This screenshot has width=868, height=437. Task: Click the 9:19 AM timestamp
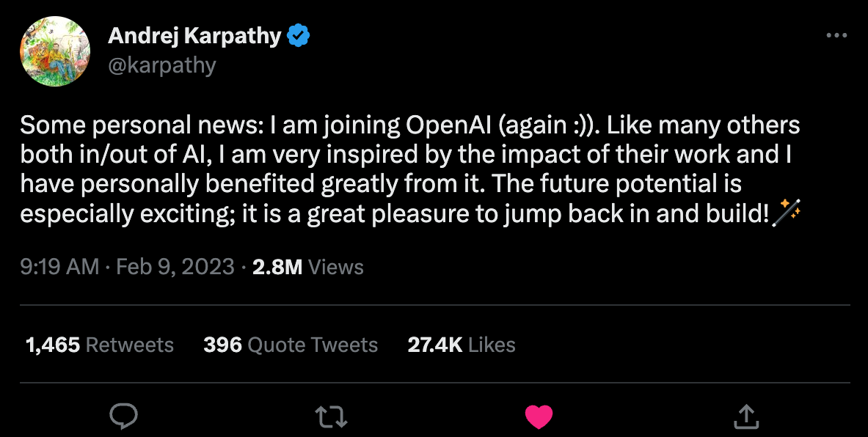(x=59, y=267)
